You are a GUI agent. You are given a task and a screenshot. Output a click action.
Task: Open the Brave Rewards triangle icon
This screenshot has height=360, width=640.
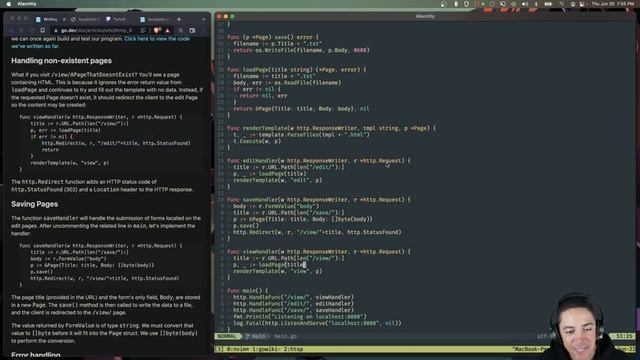click(167, 30)
